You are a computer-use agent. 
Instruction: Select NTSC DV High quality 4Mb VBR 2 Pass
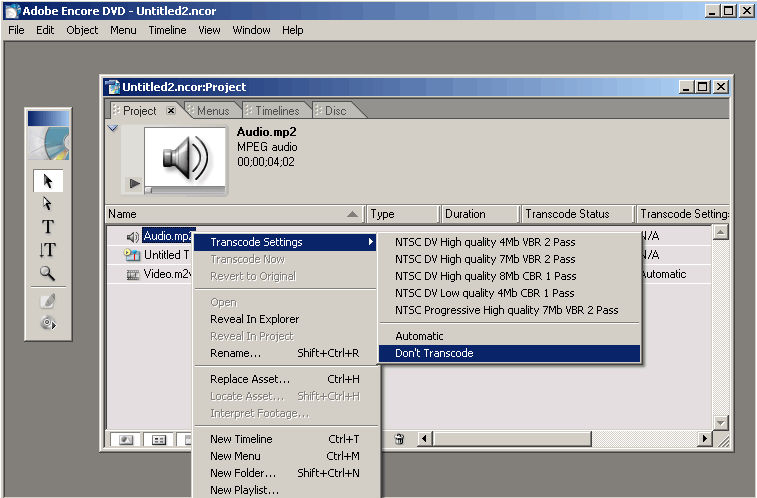pyautogui.click(x=509, y=242)
